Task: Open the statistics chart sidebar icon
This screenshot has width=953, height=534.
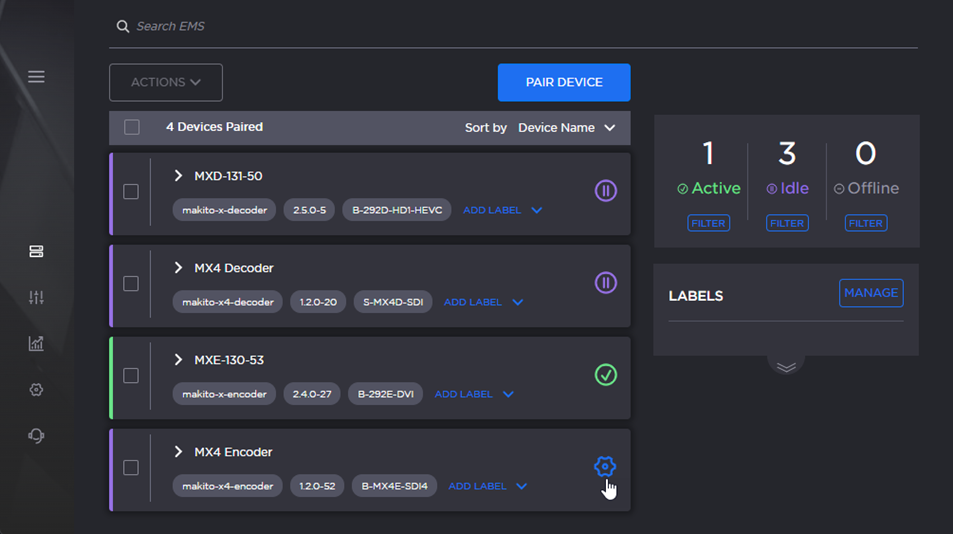Action: coord(36,344)
